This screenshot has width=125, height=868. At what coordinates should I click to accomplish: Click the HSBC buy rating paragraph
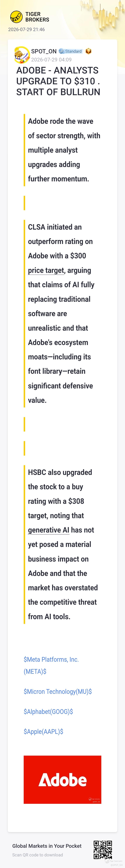point(62,545)
